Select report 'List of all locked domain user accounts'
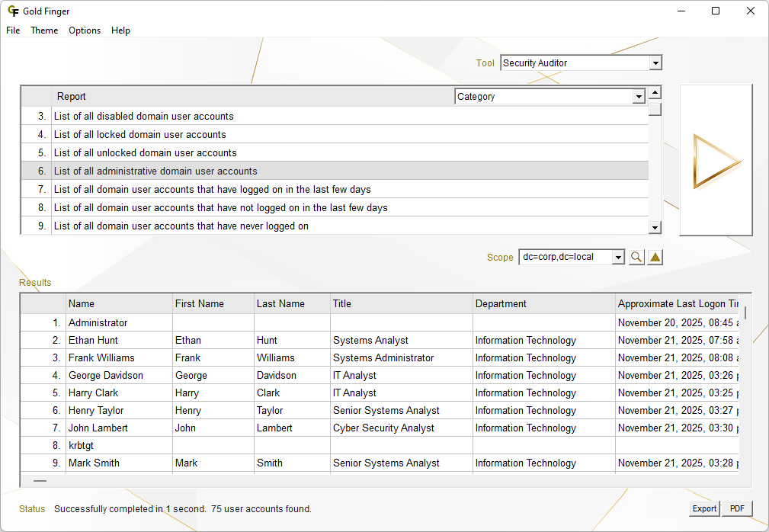This screenshot has width=769, height=532. tap(335, 134)
